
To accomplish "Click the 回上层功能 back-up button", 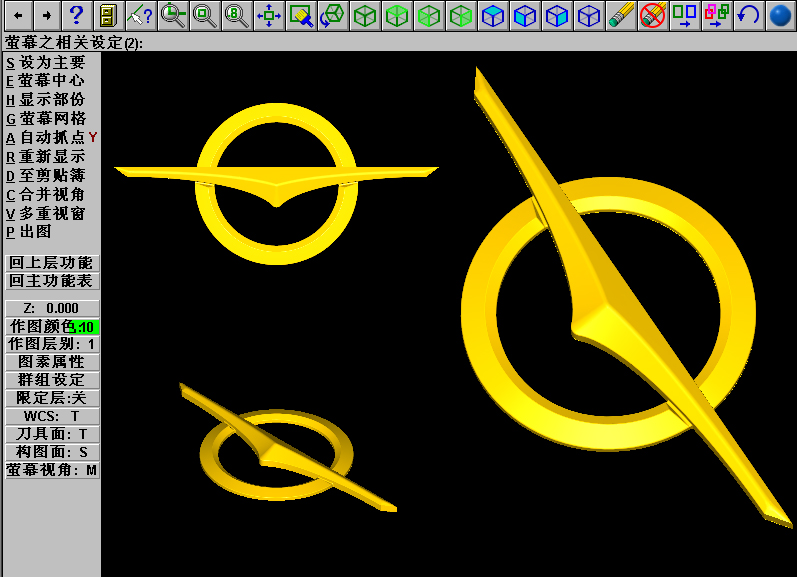I will point(52,263).
